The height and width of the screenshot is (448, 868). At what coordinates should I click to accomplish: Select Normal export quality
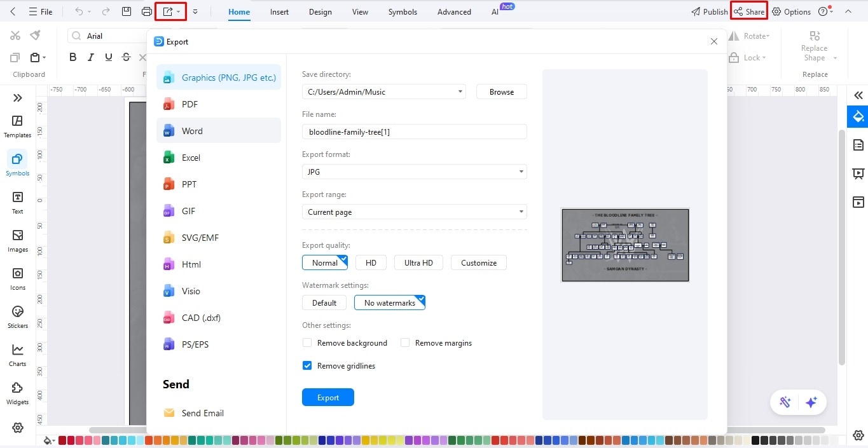[x=325, y=262]
